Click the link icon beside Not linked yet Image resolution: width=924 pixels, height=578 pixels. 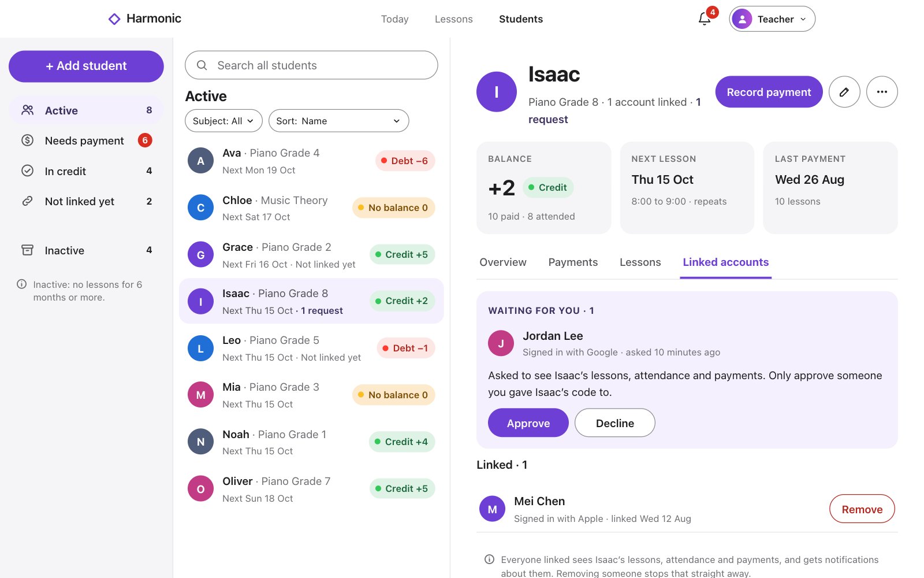click(x=27, y=201)
